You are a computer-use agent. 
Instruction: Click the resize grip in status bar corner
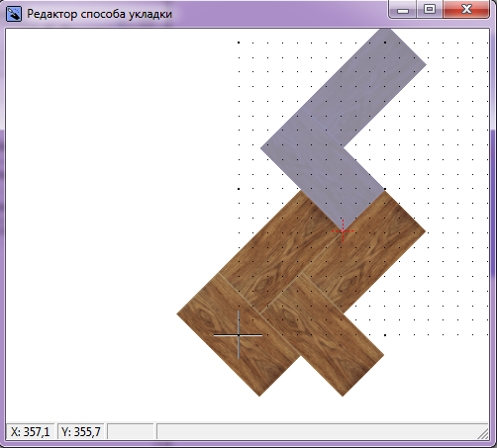click(483, 433)
